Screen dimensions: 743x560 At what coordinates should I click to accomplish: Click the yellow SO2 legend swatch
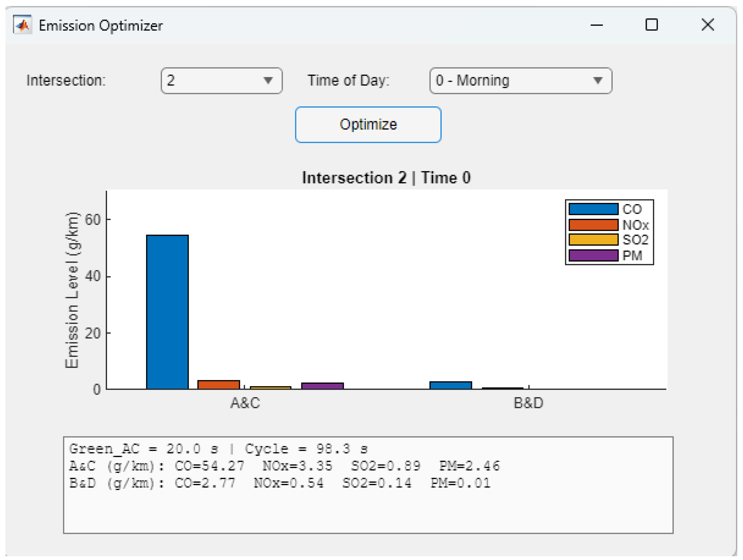(593, 239)
